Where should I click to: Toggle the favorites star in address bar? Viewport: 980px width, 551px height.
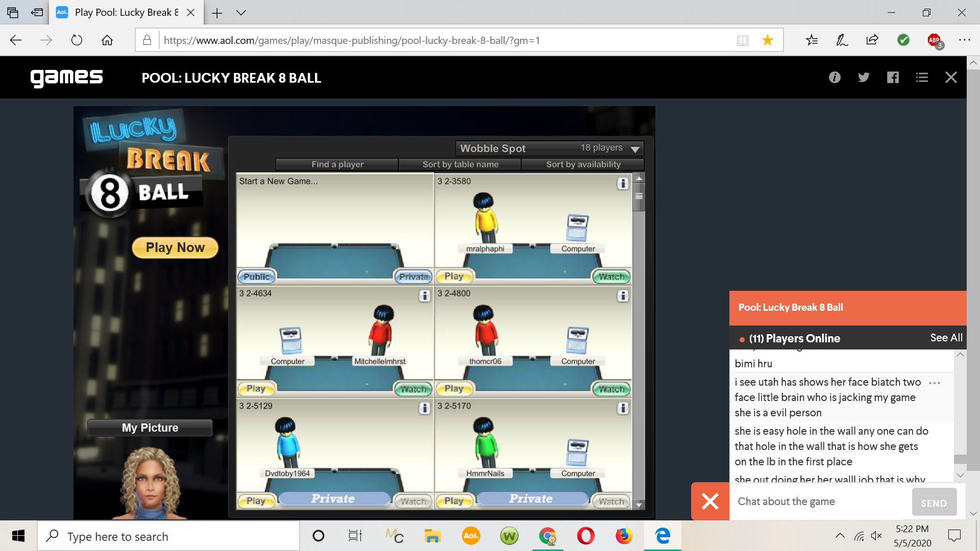pyautogui.click(x=767, y=40)
